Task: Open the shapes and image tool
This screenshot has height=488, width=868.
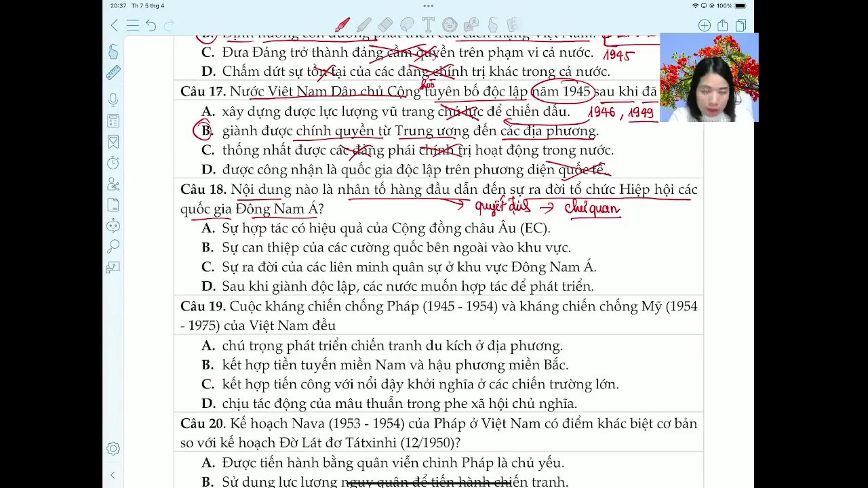Action: [471, 26]
